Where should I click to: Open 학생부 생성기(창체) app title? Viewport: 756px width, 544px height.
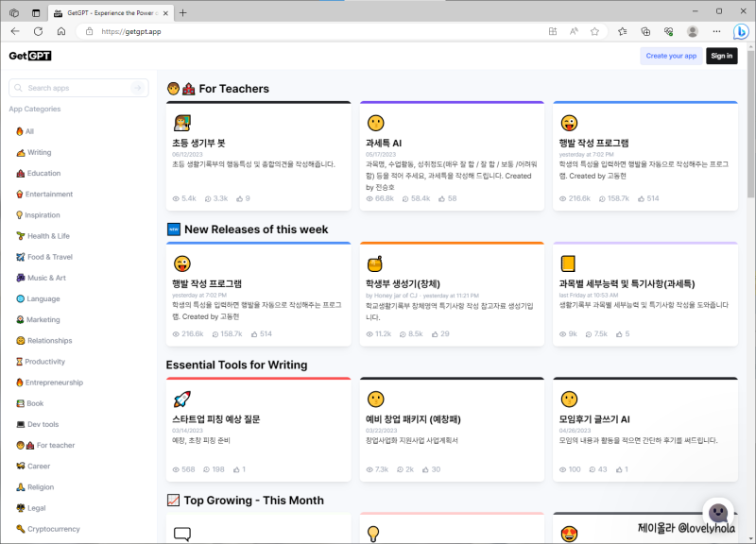point(404,283)
